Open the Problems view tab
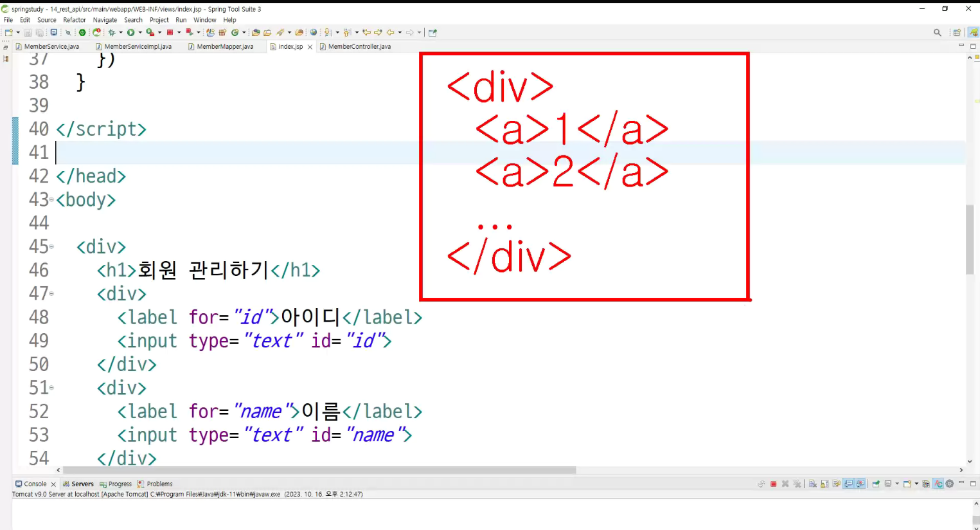 [155, 484]
